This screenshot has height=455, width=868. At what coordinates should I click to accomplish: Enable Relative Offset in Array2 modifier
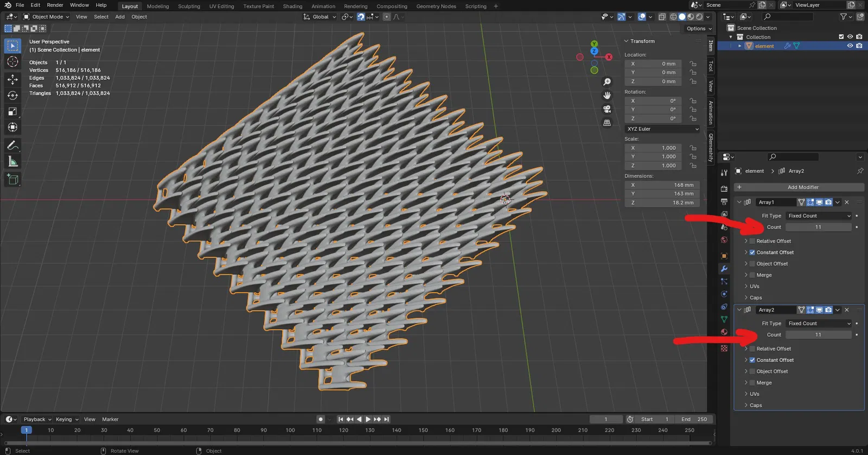click(x=752, y=349)
